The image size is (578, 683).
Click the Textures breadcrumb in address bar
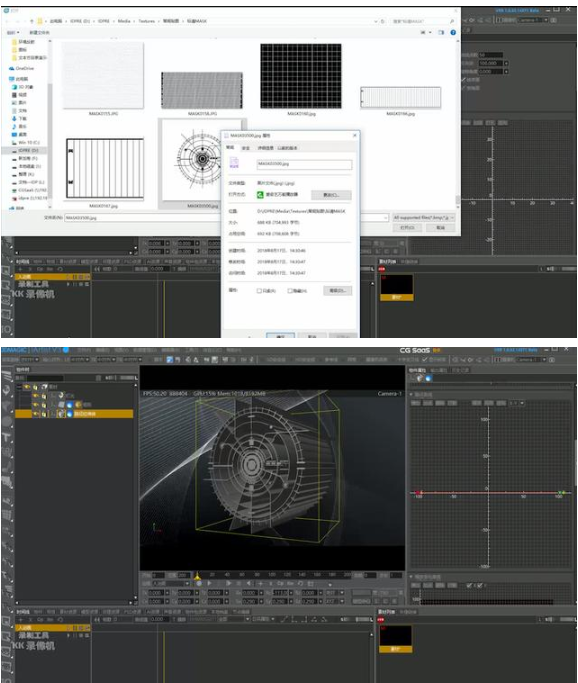click(146, 21)
